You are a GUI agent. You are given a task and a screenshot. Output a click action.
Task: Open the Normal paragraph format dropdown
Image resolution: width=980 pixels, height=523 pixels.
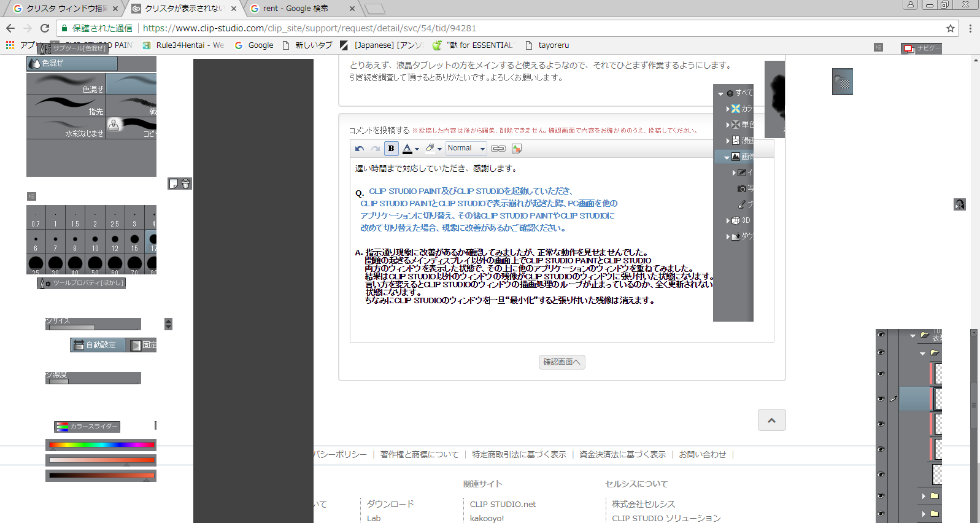[466, 149]
